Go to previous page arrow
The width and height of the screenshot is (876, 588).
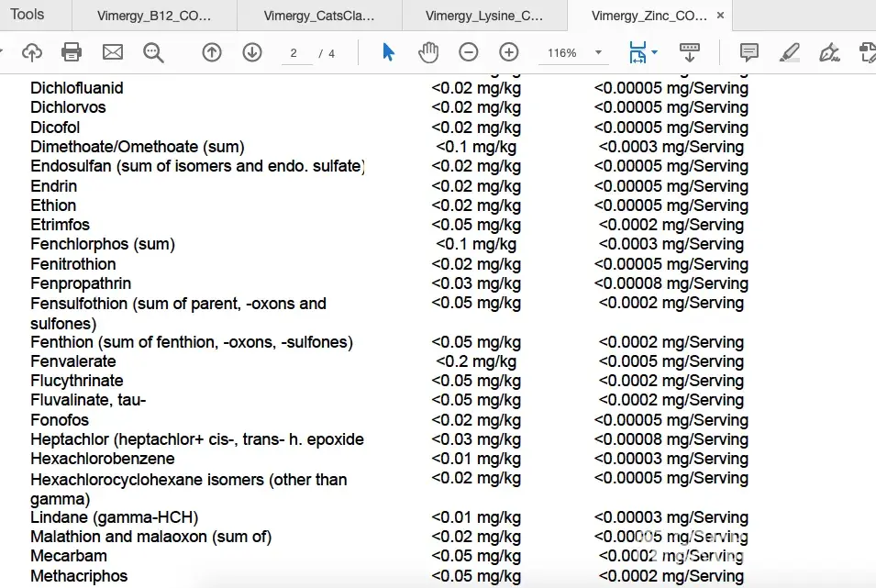[212, 53]
